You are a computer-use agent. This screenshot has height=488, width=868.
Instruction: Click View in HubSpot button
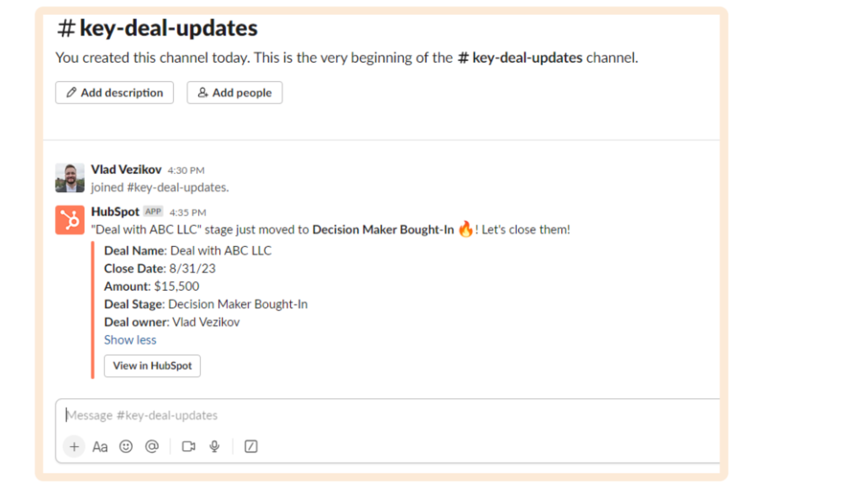152,366
